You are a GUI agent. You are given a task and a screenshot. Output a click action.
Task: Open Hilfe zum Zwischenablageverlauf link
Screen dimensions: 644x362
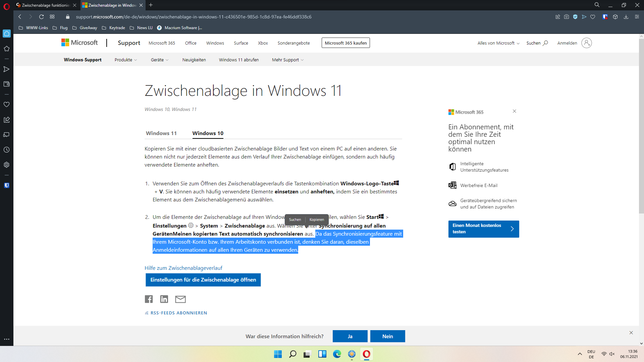pyautogui.click(x=183, y=268)
